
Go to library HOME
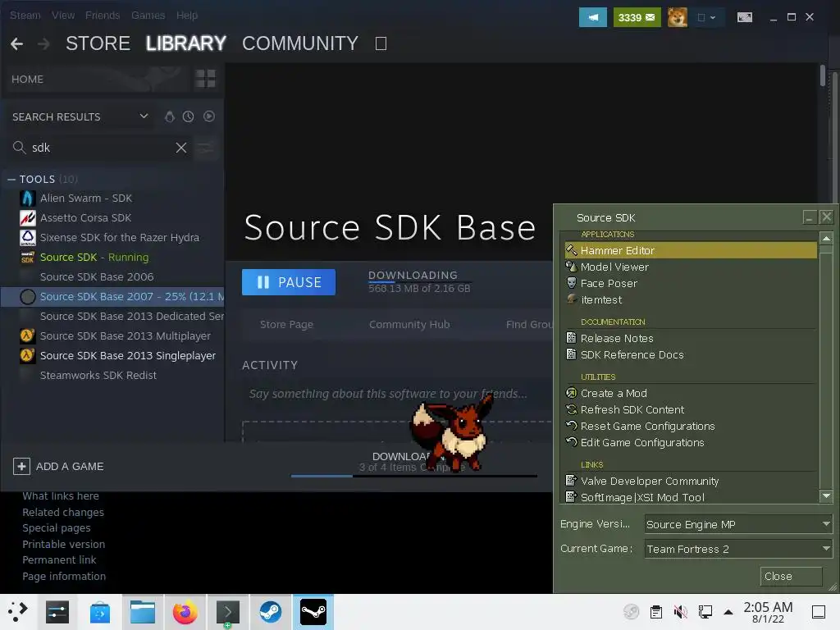[x=27, y=80]
